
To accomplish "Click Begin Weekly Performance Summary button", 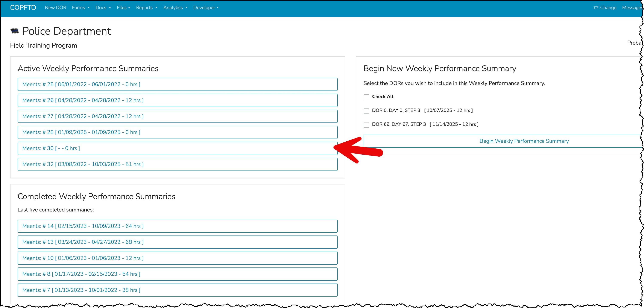I will (x=524, y=141).
